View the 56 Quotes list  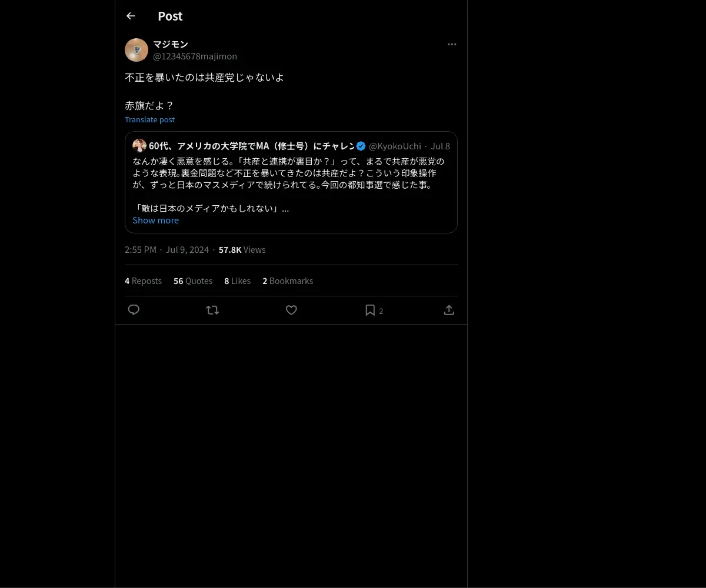tap(193, 281)
